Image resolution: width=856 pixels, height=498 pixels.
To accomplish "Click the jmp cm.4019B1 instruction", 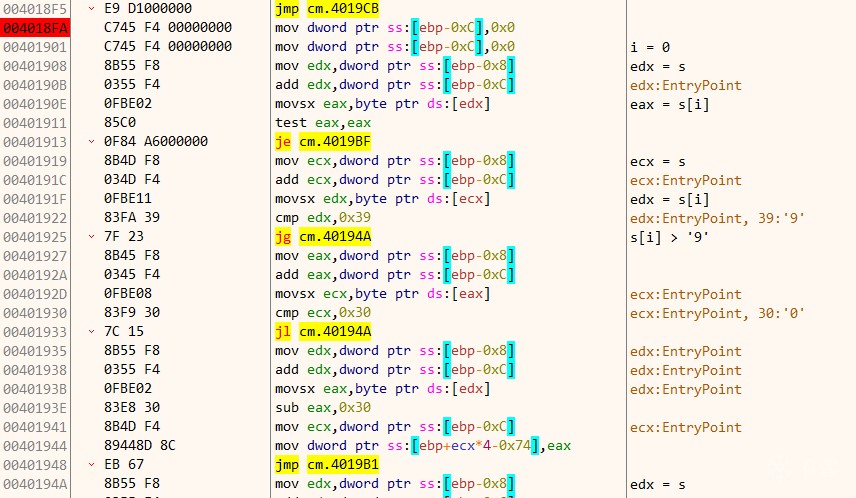I will 326,465.
